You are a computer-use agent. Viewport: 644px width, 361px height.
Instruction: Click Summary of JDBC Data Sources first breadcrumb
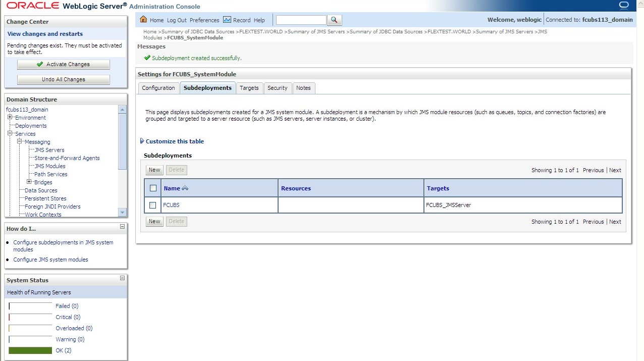(198, 31)
